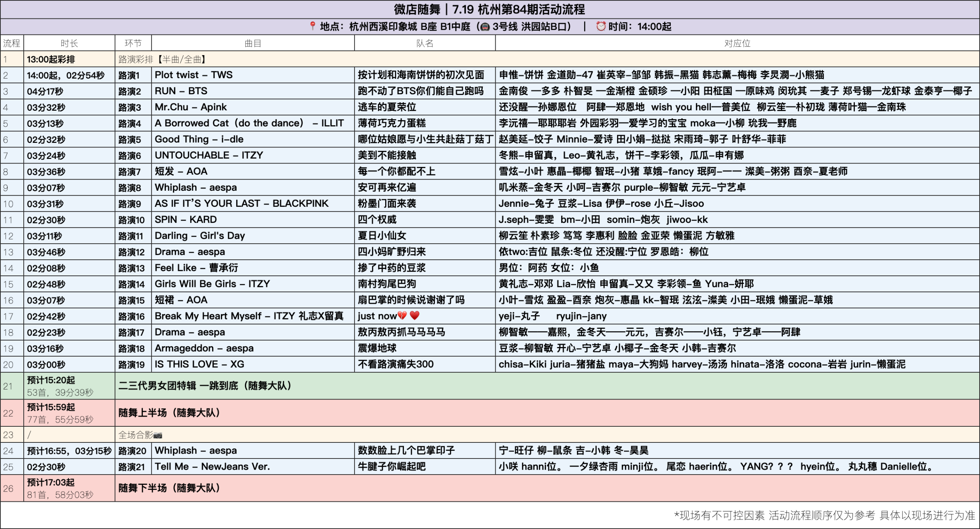This screenshot has height=529, width=980.
Task: Select the footnote *现场有不可控因素
Action: coord(824,516)
